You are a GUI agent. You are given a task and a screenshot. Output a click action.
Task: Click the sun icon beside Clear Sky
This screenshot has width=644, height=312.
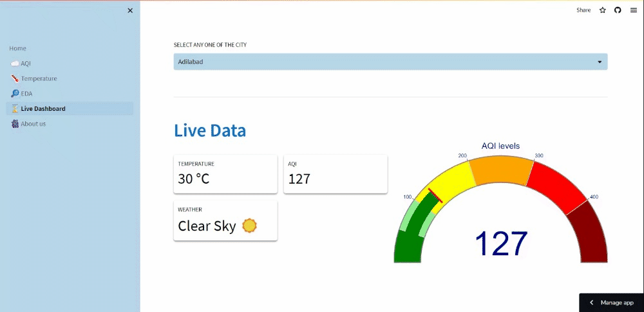[x=249, y=226]
